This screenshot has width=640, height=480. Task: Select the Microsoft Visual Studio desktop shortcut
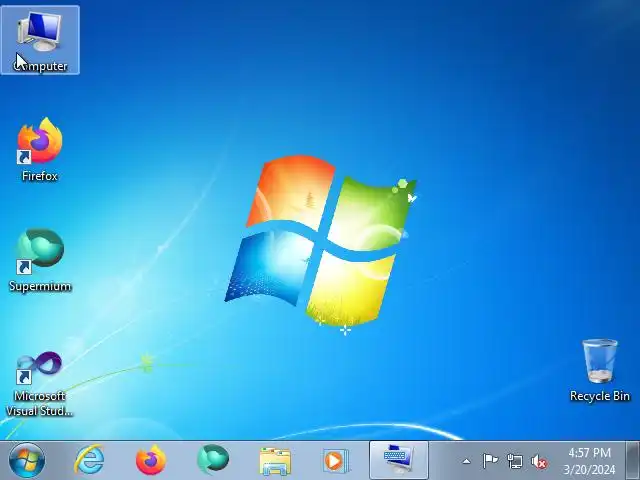click(x=40, y=384)
